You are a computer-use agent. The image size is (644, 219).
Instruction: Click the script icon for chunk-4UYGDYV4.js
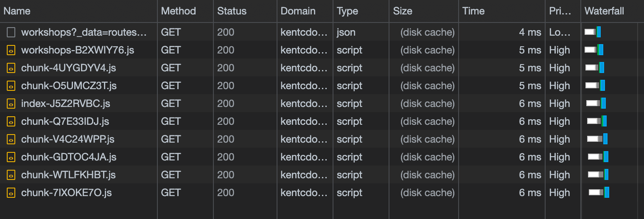11,68
